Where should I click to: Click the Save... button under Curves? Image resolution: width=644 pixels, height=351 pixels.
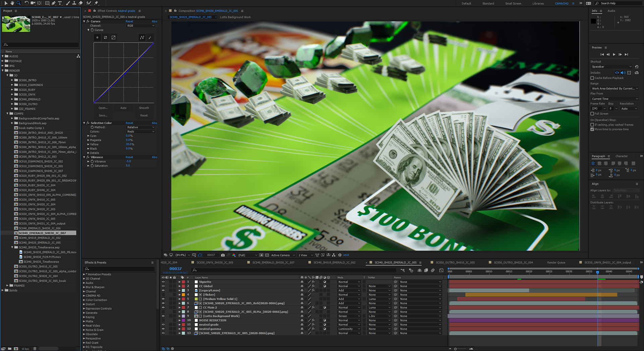[x=103, y=115]
